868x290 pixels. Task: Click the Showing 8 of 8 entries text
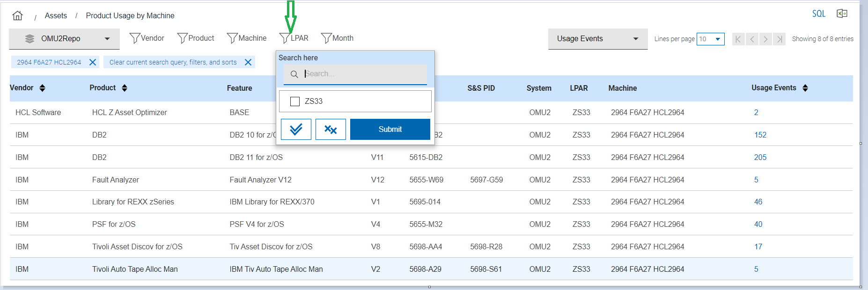tap(823, 39)
